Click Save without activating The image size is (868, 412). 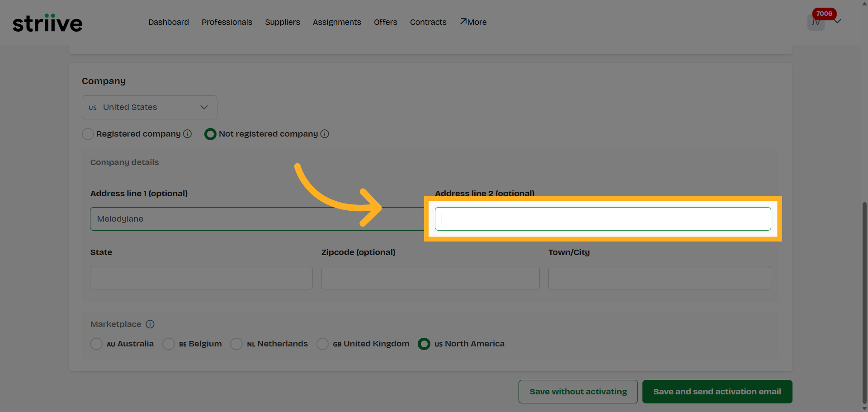[578, 391]
